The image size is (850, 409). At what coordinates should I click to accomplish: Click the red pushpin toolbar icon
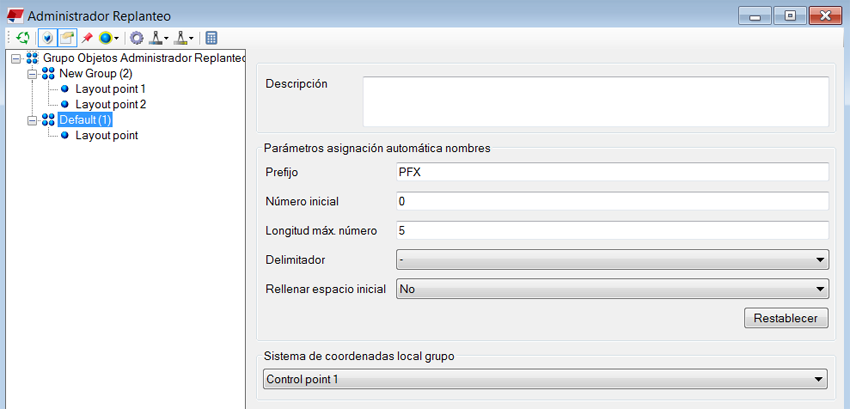click(x=87, y=38)
